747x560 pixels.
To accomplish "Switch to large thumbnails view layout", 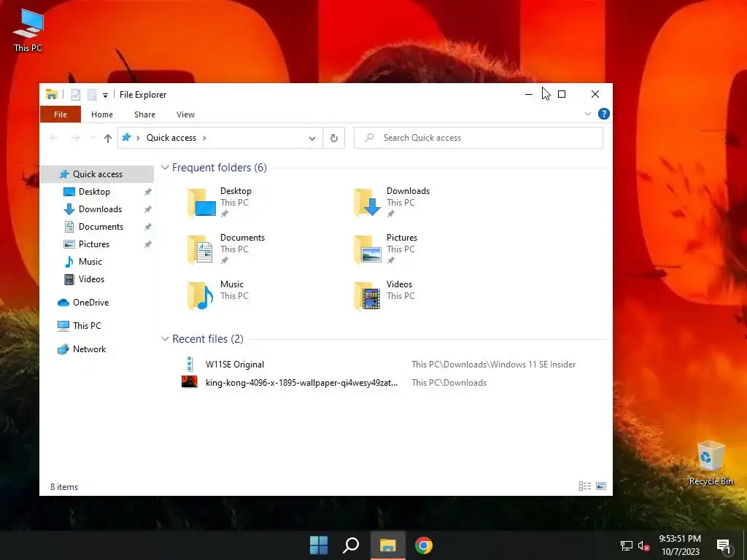I will coord(601,486).
